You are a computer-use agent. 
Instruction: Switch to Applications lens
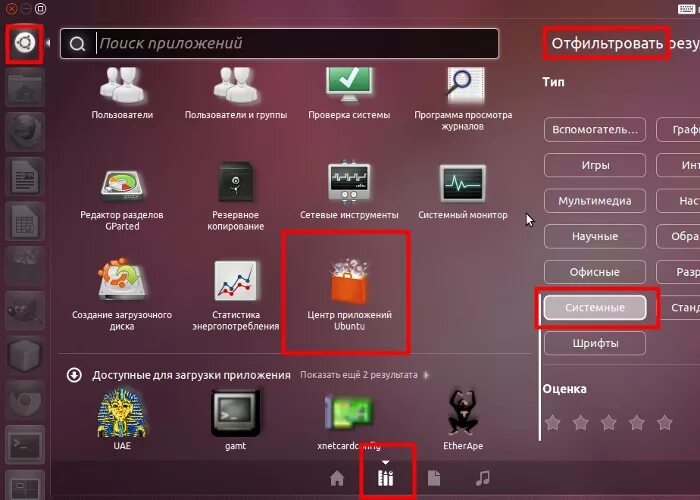point(386,478)
